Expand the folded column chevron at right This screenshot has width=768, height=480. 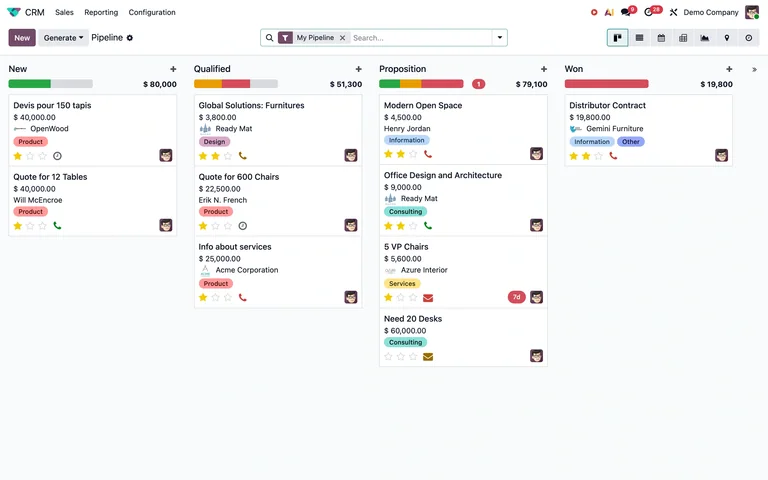click(x=754, y=70)
